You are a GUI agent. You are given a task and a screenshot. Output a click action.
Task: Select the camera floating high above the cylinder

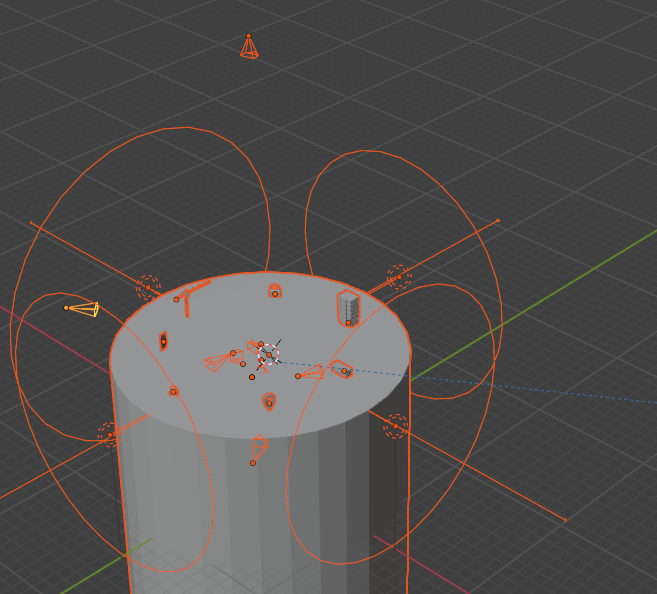coord(249,47)
